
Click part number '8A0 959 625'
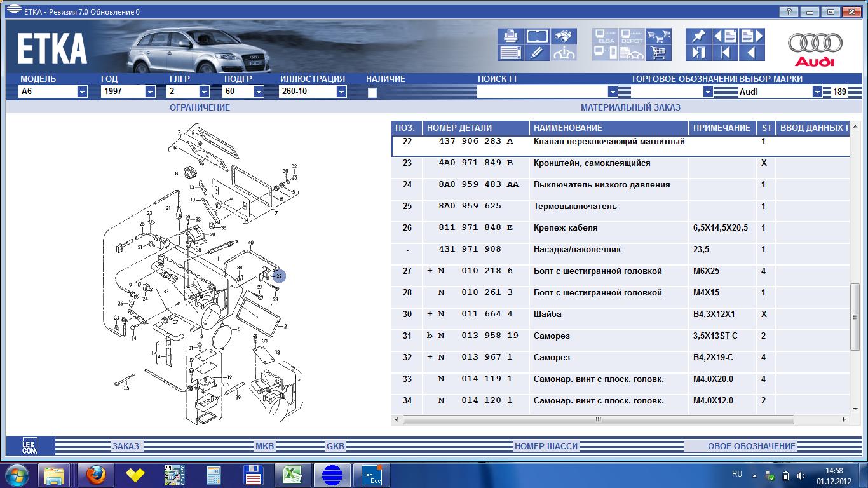coord(470,206)
